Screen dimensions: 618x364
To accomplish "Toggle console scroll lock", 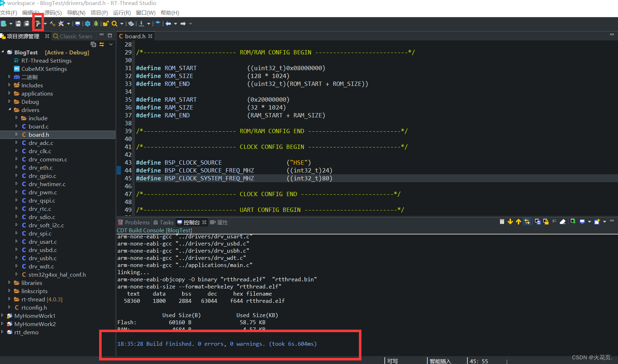I will pos(546,222).
